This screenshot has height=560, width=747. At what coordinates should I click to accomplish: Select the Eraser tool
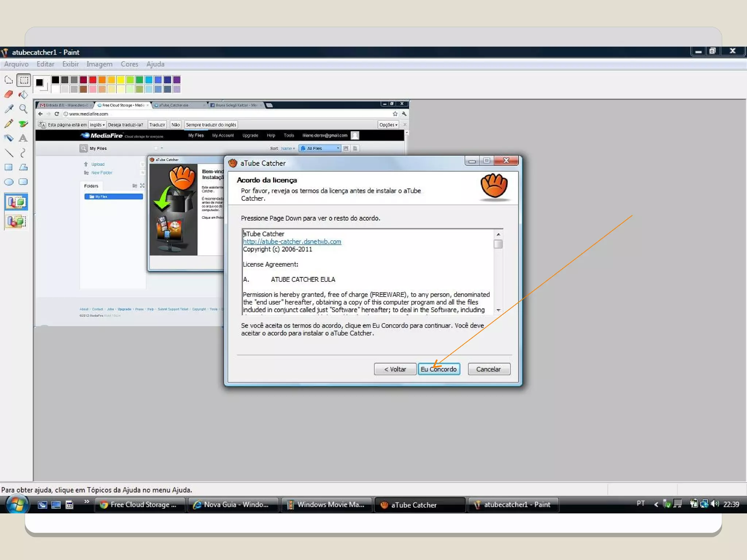tap(9, 94)
